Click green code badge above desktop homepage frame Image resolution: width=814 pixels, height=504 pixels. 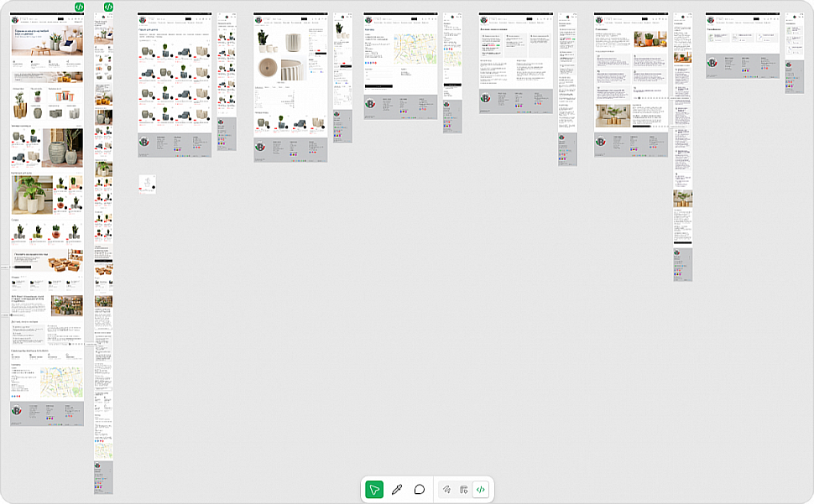point(79,7)
